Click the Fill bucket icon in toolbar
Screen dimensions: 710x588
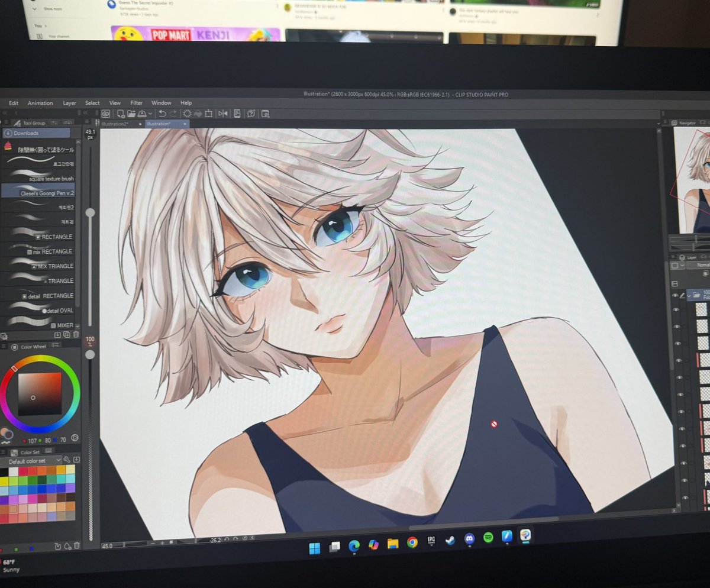[198, 114]
